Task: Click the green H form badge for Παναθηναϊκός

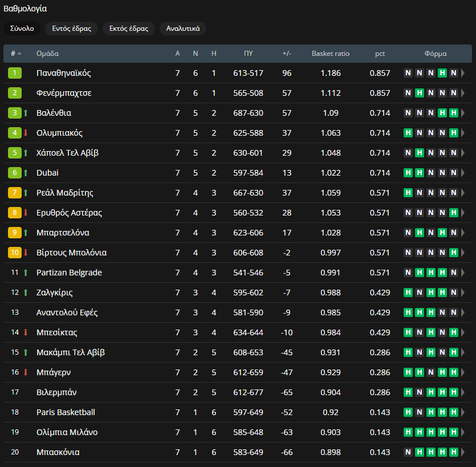Action: coord(442,73)
